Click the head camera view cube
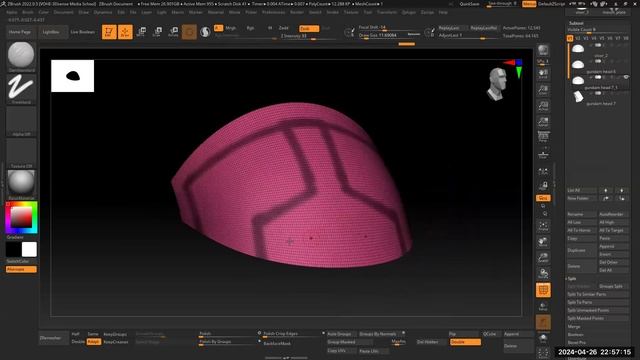Viewport: 640px width, 360px height. coord(497,84)
